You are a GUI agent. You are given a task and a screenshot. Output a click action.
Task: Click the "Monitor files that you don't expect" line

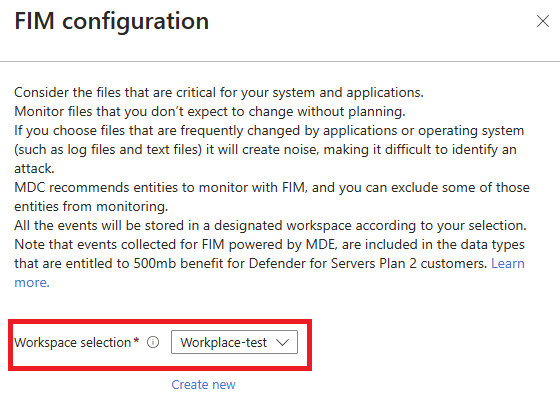[210, 111]
